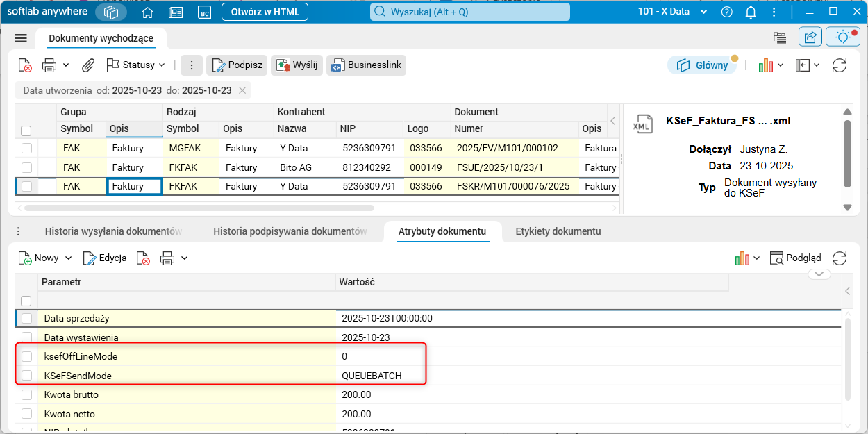868x434 pixels.
Task: Click the Podgląd button
Action: click(796, 258)
